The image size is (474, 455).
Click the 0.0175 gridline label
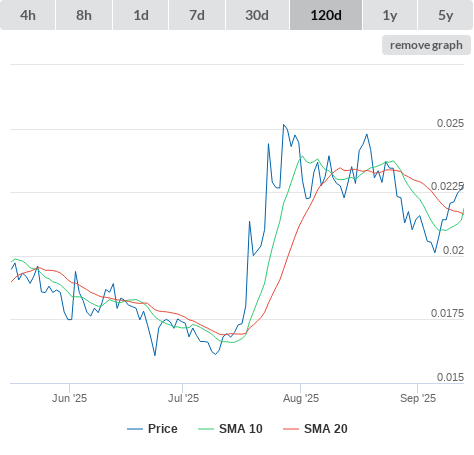click(x=447, y=313)
